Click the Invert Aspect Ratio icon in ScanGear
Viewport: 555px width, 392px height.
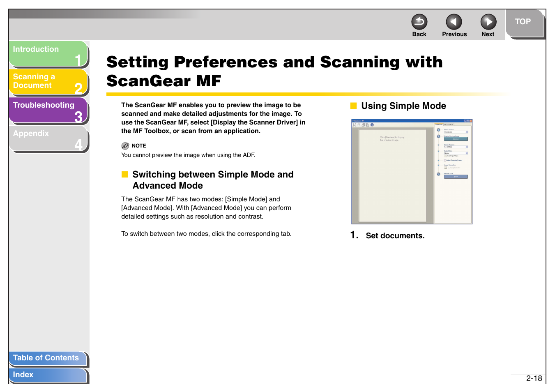[445, 156]
